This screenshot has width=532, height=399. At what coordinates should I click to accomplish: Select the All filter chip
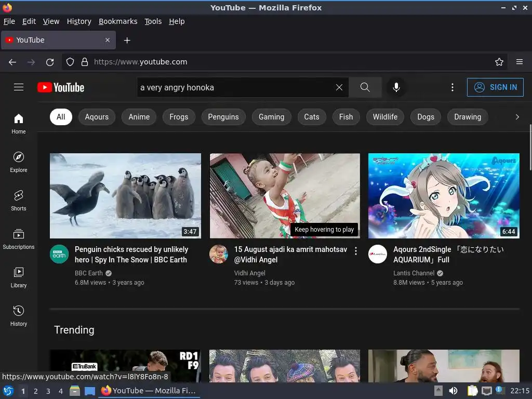[61, 117]
